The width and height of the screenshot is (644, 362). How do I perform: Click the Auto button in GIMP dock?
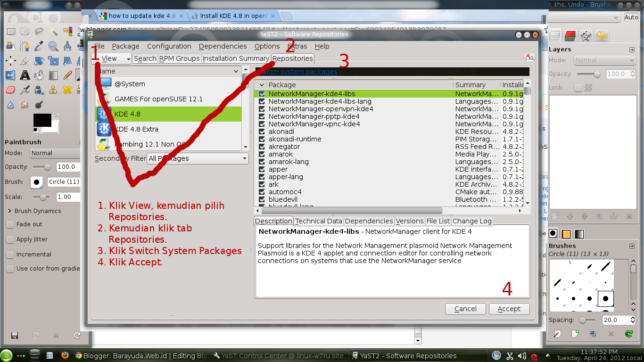coord(631,17)
